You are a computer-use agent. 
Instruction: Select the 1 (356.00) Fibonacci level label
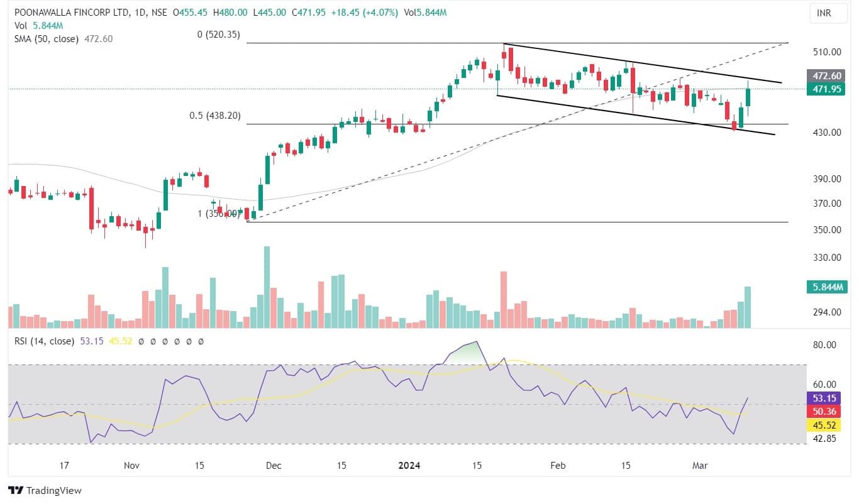[218, 214]
